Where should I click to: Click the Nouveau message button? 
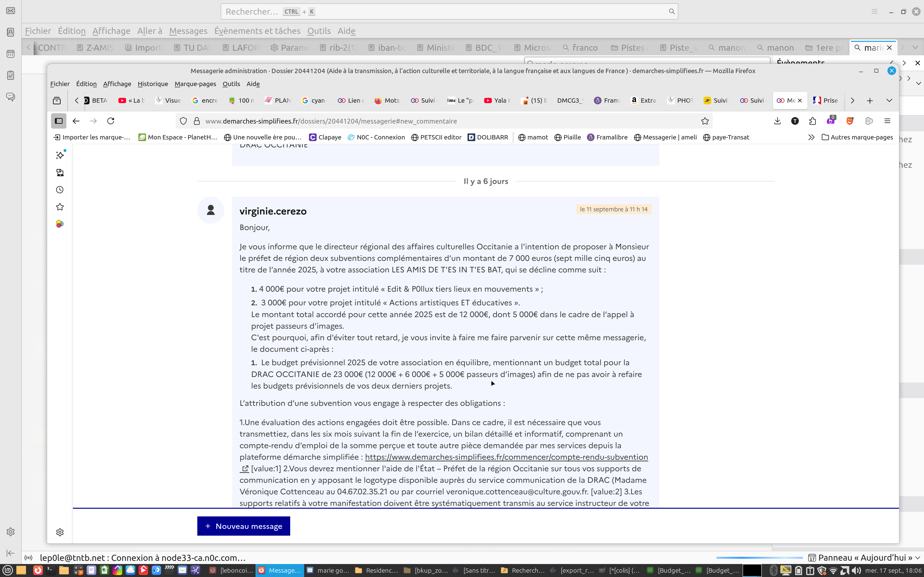tap(244, 526)
